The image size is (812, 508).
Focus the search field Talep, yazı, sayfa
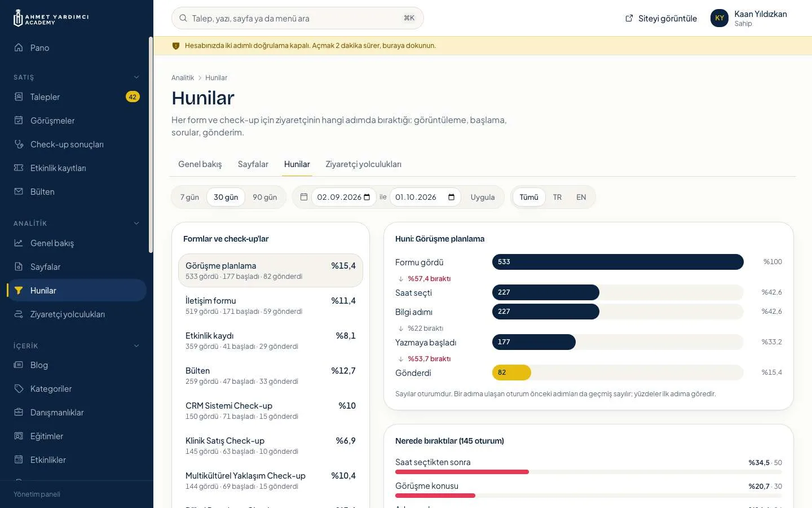298,18
